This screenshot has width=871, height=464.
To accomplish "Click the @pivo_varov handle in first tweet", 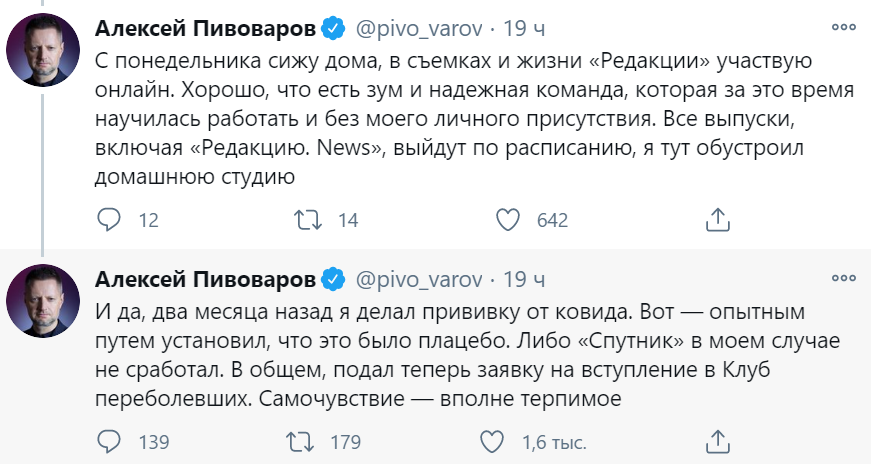I will pyautogui.click(x=419, y=26).
